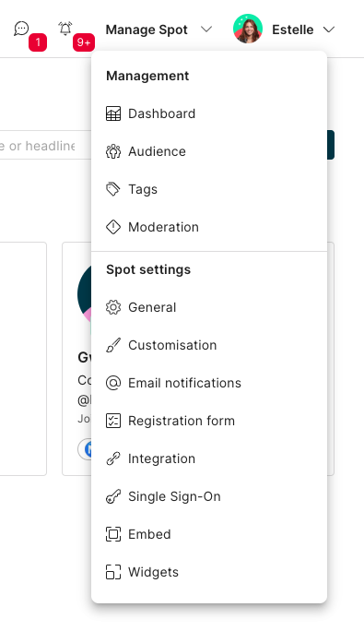The width and height of the screenshot is (364, 631).
Task: Click the Widgets icon
Action: click(113, 572)
